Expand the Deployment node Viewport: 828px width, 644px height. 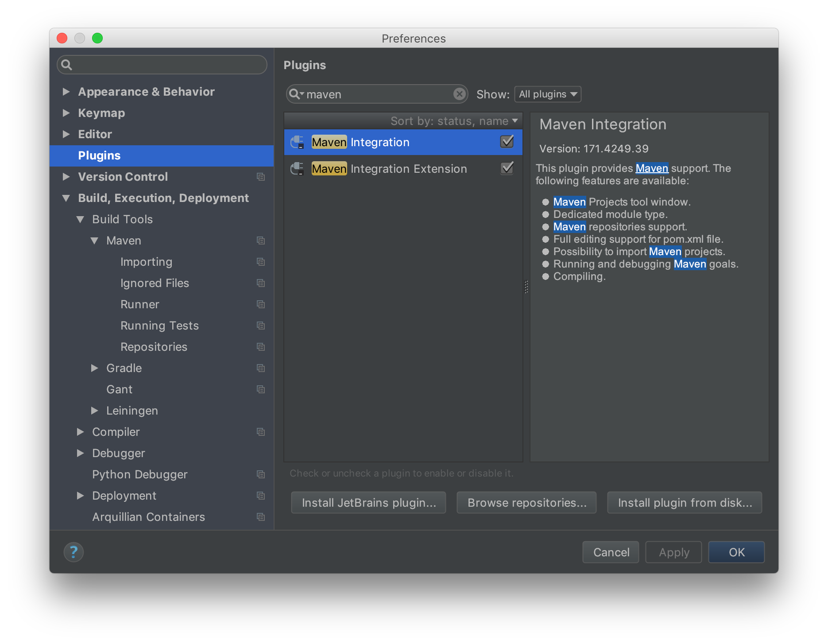(81, 496)
